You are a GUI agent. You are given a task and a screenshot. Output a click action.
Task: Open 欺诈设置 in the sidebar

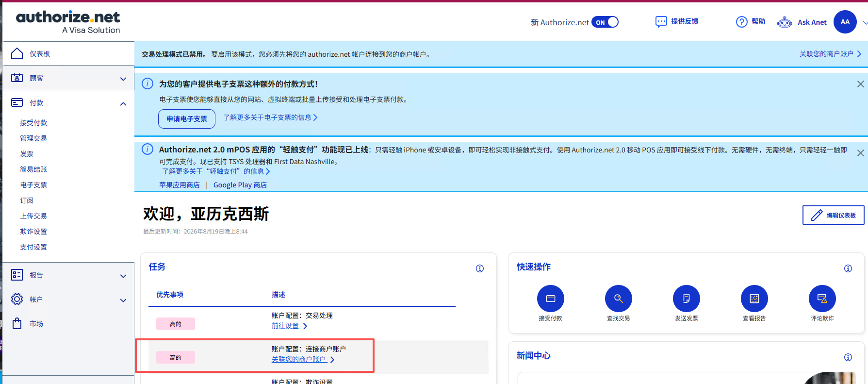[33, 232]
